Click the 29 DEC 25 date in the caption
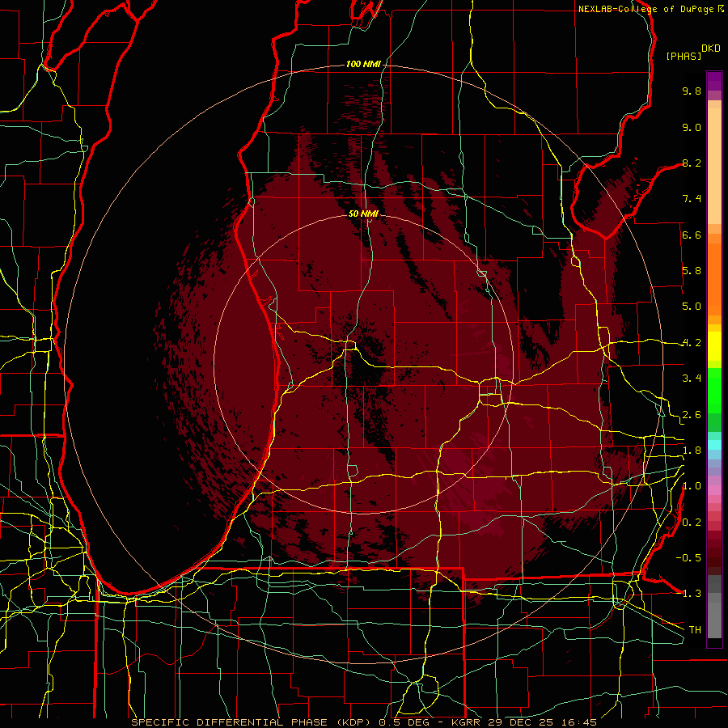This screenshot has height=728, width=728. (x=522, y=722)
